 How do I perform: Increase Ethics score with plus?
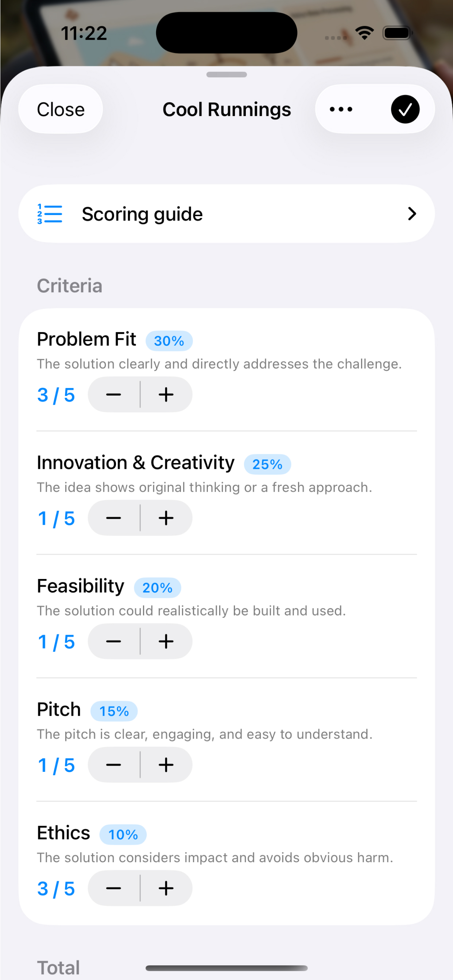click(x=166, y=888)
